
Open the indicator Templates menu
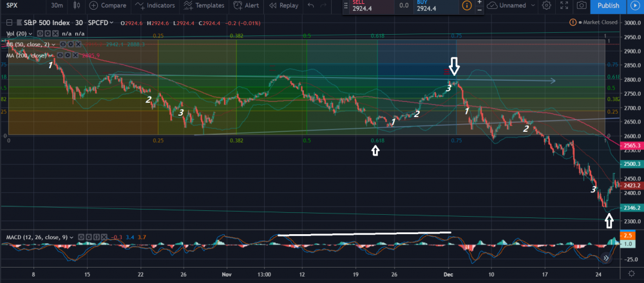click(205, 6)
